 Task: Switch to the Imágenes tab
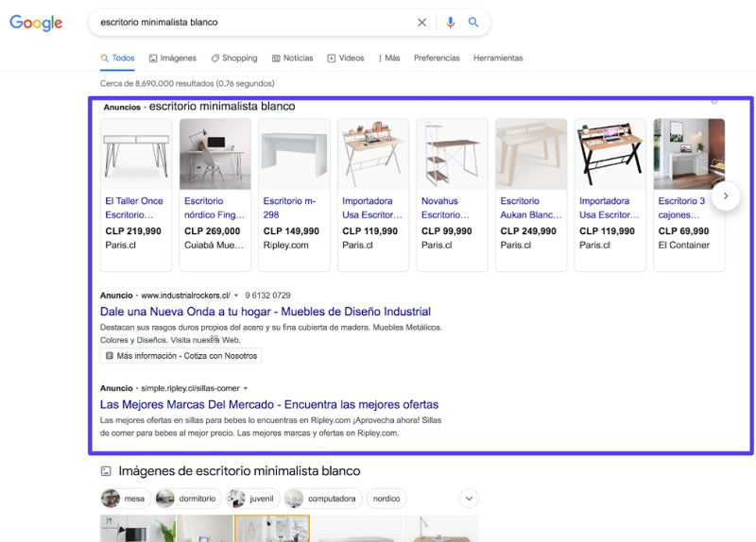173,58
